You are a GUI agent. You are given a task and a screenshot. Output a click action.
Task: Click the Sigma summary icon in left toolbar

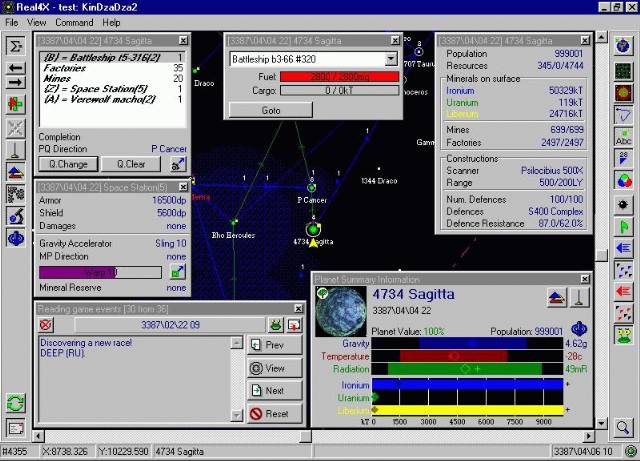tap(16, 46)
